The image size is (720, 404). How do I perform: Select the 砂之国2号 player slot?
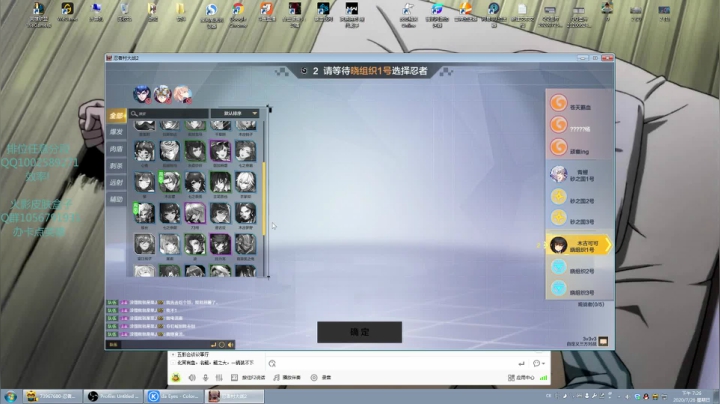coord(579,197)
